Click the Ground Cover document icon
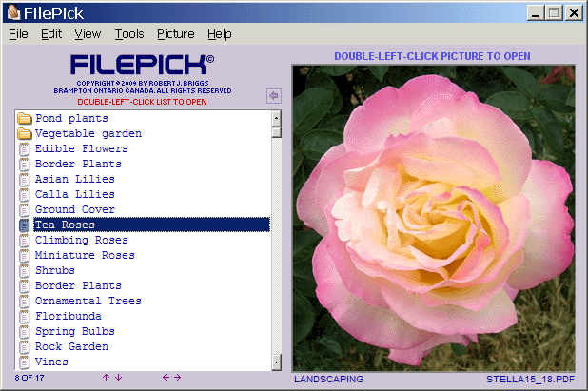 coord(25,209)
